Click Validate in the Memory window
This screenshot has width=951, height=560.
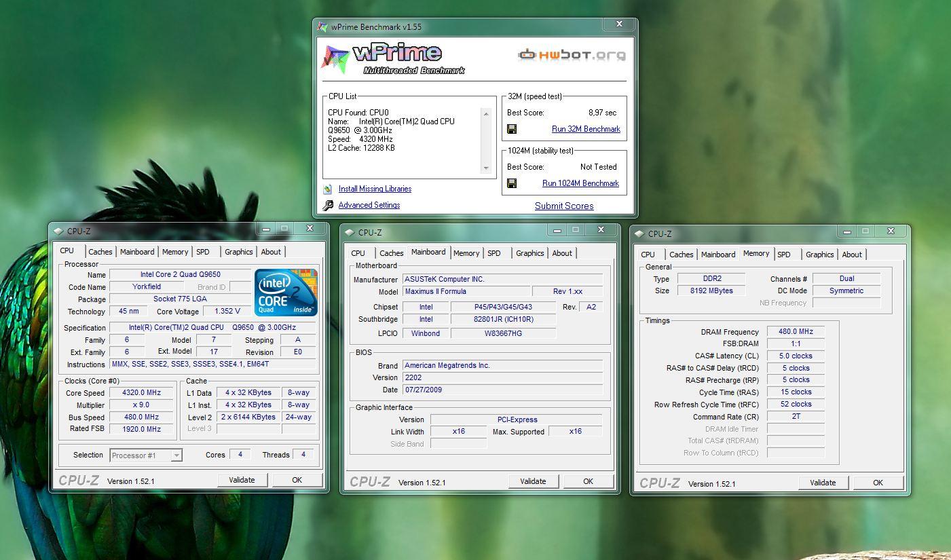[x=823, y=483]
